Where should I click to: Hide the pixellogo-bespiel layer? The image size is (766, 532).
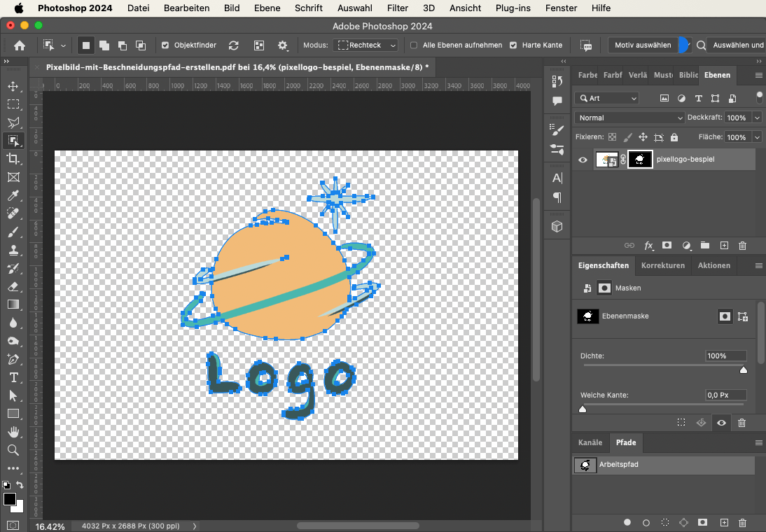583,160
